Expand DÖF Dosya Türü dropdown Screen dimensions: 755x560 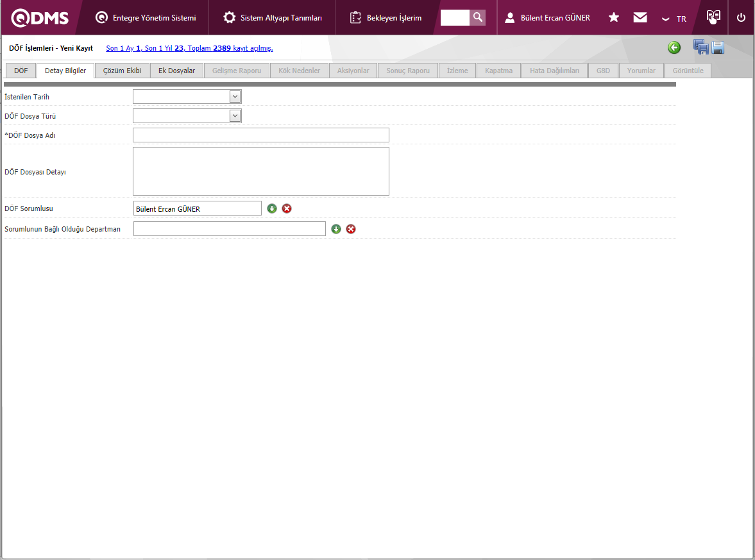[x=235, y=116]
